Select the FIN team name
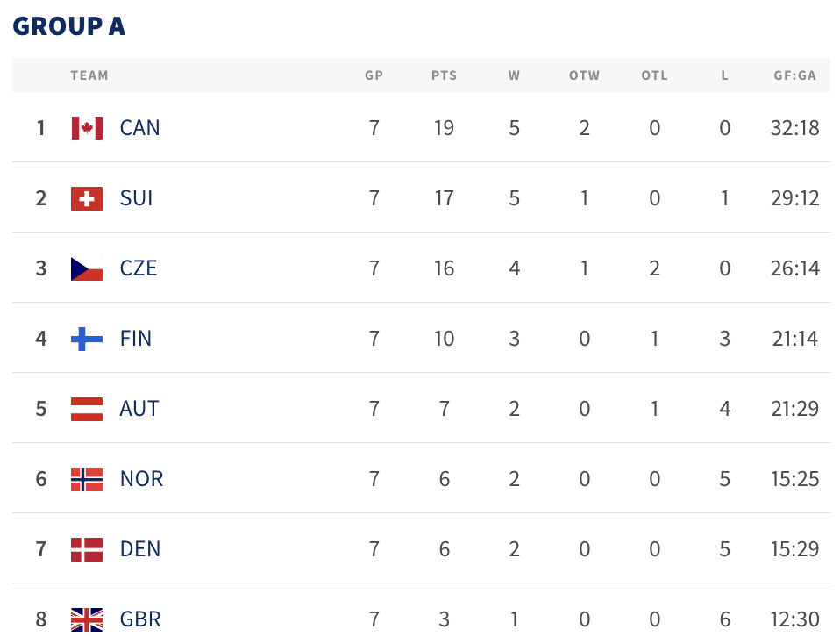Viewport: 840px width, 644px height. click(x=136, y=339)
